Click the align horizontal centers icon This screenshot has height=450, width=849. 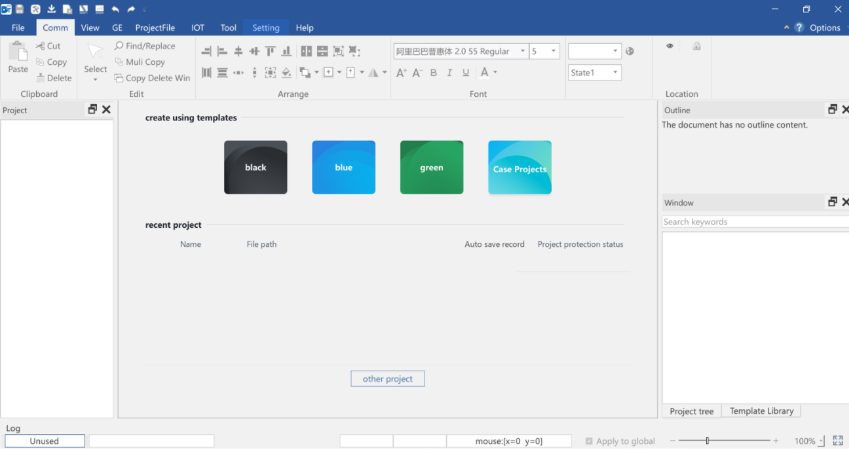pyautogui.click(x=254, y=51)
